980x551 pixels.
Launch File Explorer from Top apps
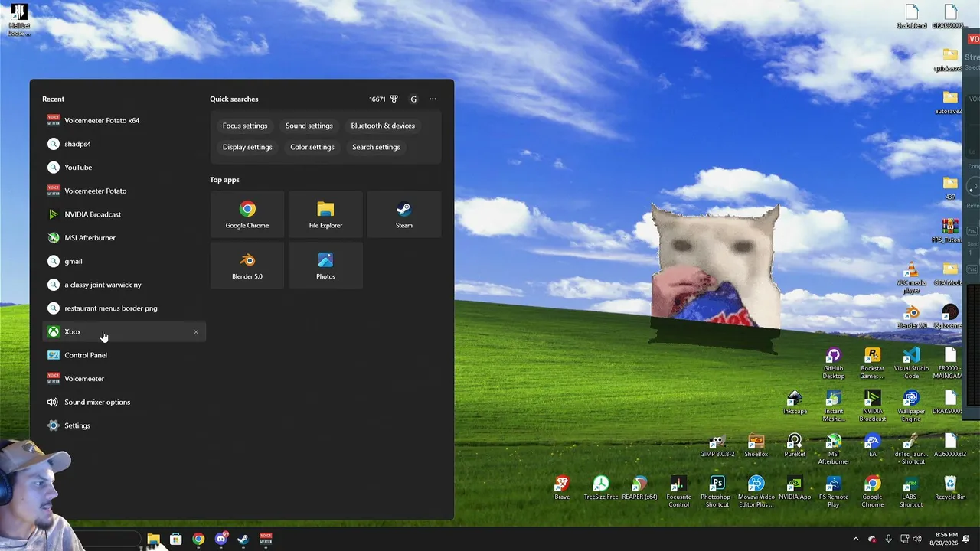tap(325, 214)
